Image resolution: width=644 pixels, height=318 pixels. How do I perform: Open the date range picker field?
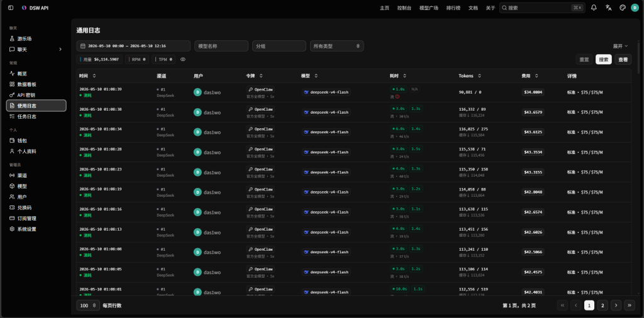click(x=133, y=46)
